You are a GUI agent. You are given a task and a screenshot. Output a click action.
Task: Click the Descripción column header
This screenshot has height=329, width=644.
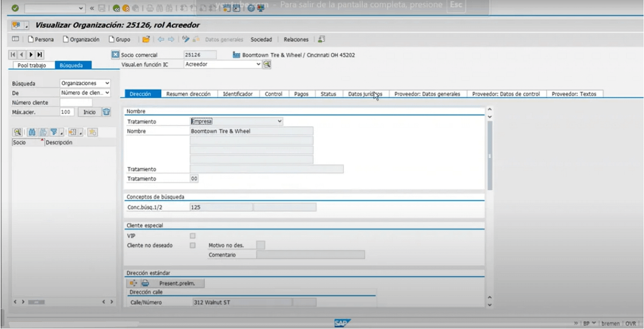[x=81, y=142]
